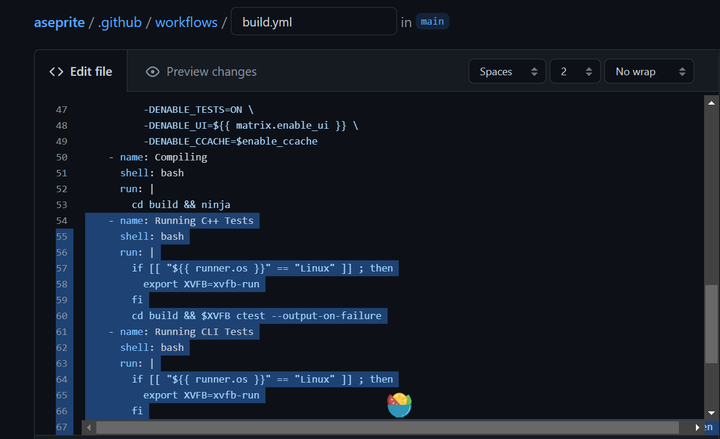Open the Spaces indent mode dropdown
The height and width of the screenshot is (439, 720).
tap(507, 72)
